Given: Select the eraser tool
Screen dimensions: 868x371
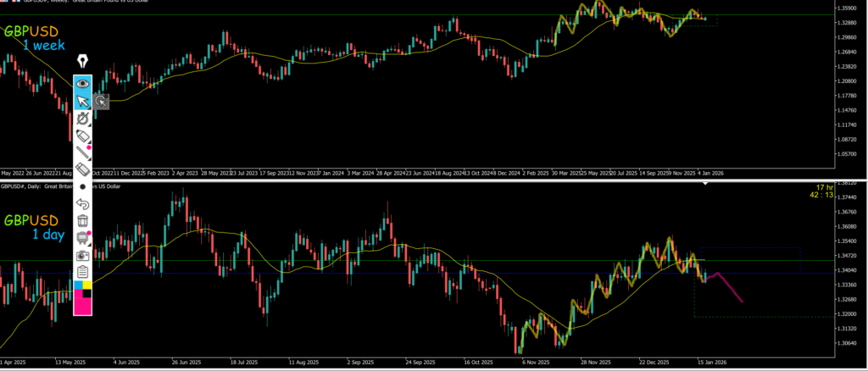Looking at the screenshot, I should [x=82, y=170].
